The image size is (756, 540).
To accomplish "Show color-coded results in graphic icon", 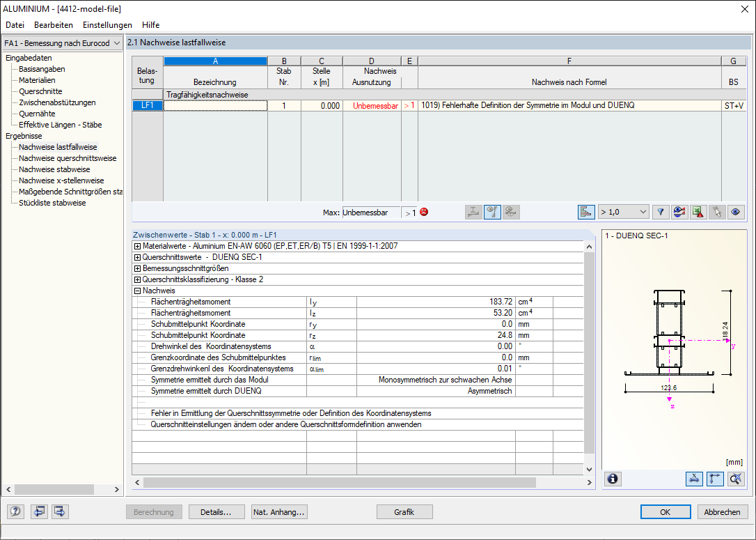I will coord(679,212).
